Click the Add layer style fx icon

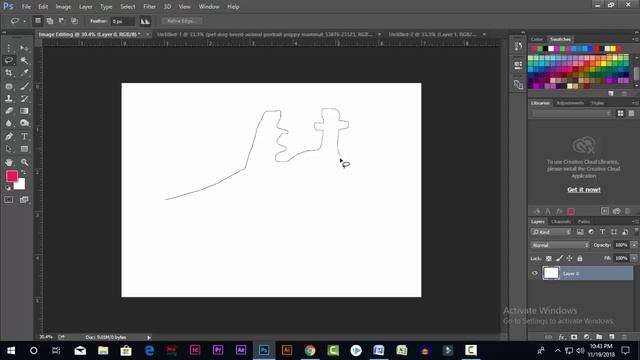point(562,337)
